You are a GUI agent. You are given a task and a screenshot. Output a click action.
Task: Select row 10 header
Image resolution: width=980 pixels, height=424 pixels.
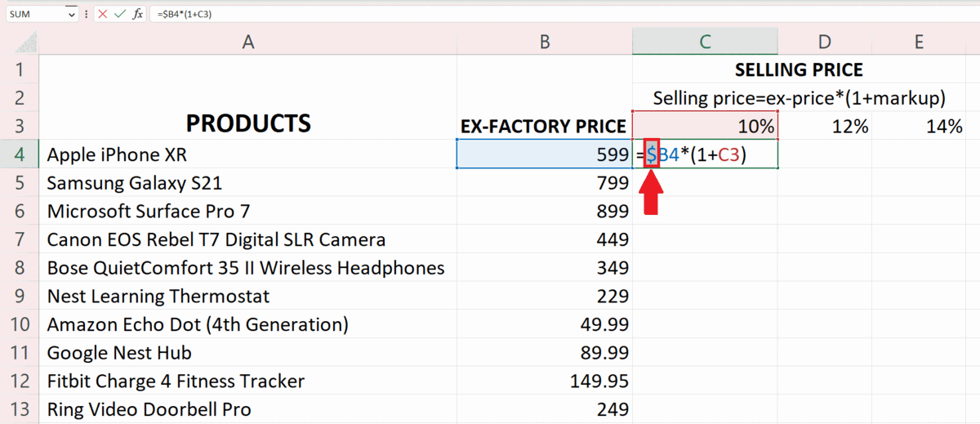click(x=20, y=324)
